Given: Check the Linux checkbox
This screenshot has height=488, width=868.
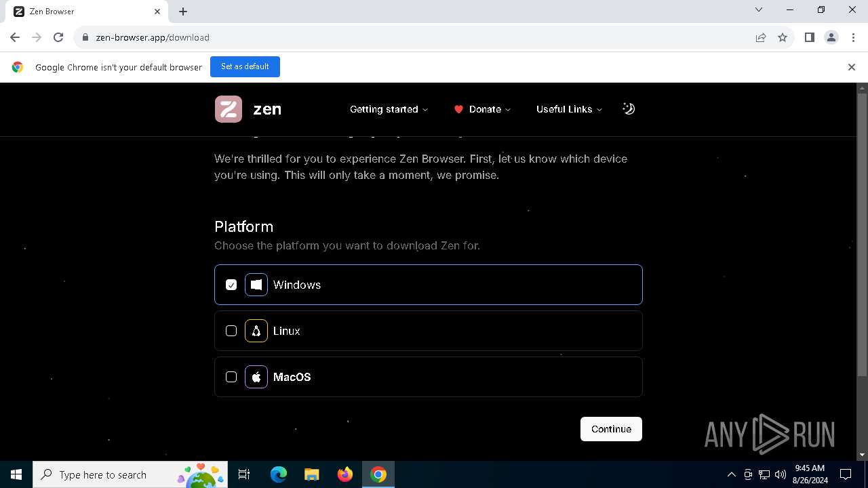Looking at the screenshot, I should tap(231, 331).
